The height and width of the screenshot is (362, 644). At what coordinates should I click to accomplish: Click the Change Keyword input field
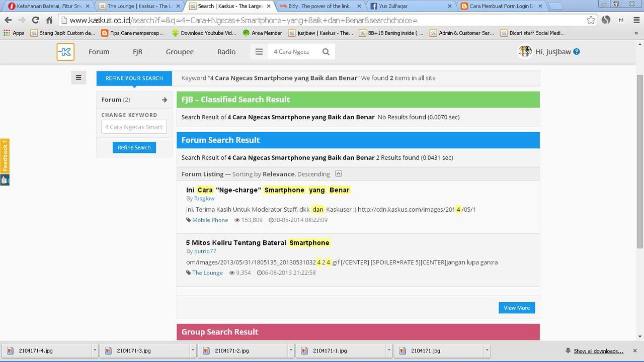[134, 127]
